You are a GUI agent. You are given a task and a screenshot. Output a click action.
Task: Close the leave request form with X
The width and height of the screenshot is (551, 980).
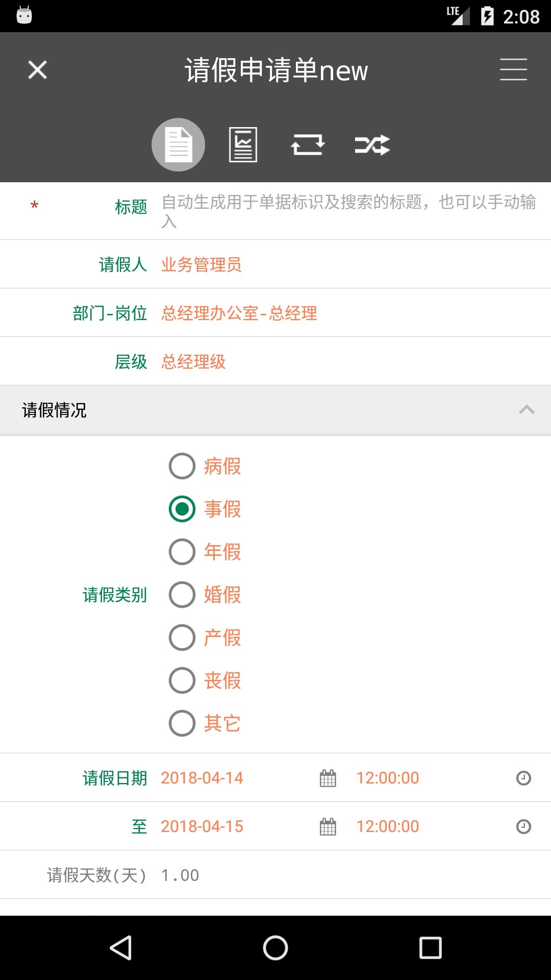tap(37, 70)
